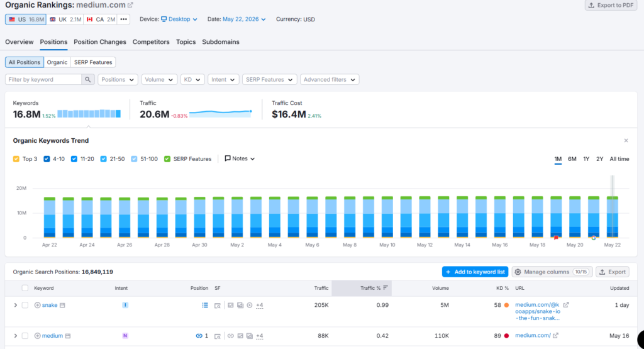This screenshot has width=644, height=349.
Task: Show +4 more SERP features for snake
Action: click(260, 305)
